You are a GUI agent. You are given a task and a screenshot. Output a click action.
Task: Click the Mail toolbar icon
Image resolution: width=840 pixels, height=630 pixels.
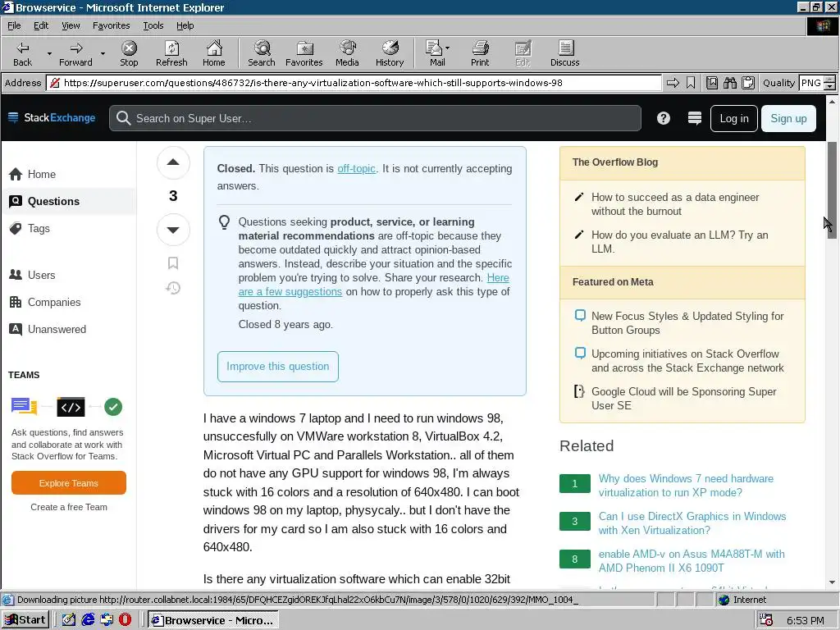point(436,53)
